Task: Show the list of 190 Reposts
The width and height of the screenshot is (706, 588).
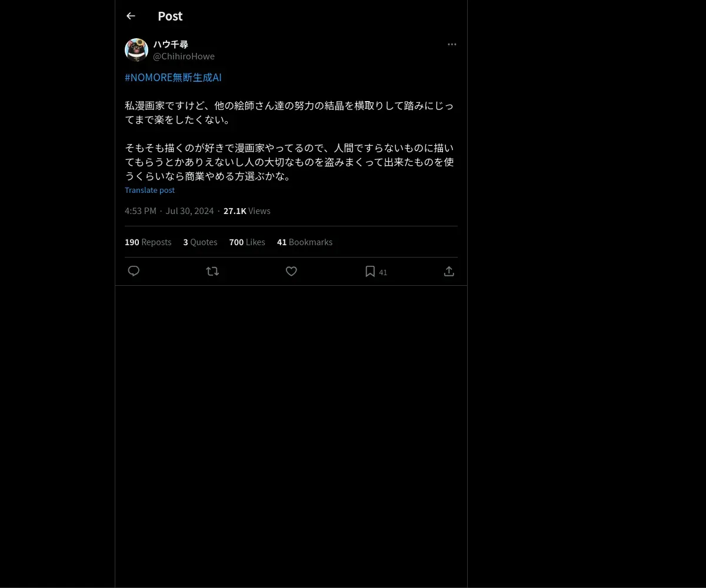Action: pyautogui.click(x=148, y=242)
